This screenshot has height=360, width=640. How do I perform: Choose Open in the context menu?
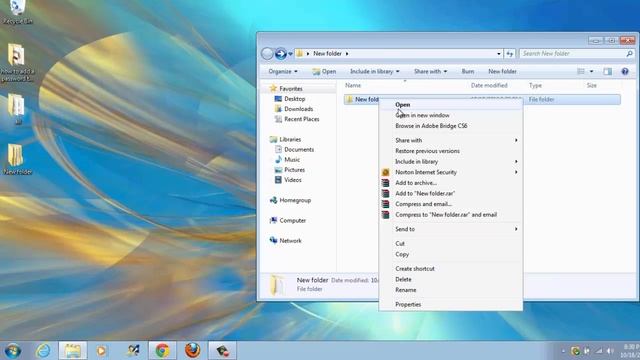click(451, 105)
